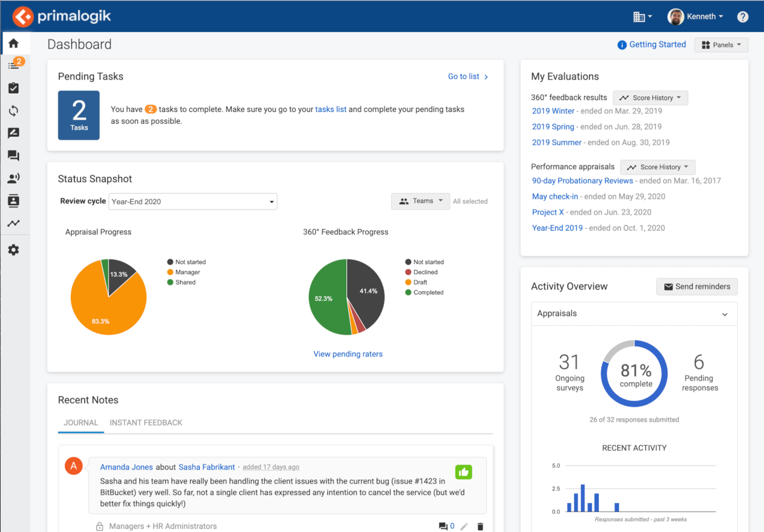Screen dimensions: 764x532
Task: Open the review cycle sync icon
Action: [14, 110]
